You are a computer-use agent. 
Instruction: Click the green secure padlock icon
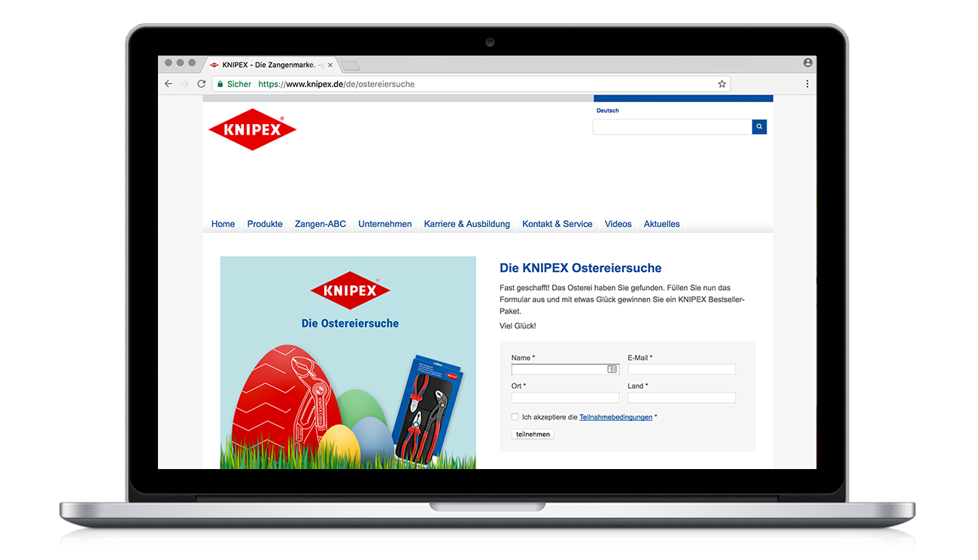(219, 84)
